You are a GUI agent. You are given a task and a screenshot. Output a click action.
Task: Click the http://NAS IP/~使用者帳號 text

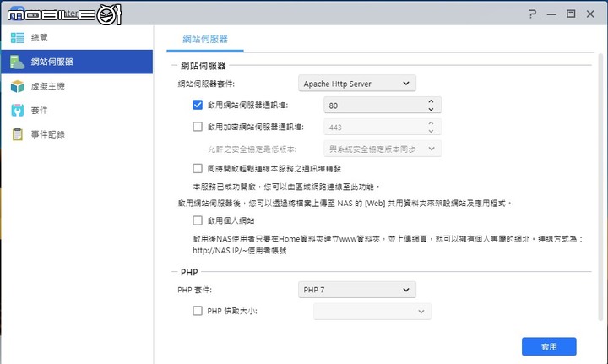[240, 251]
